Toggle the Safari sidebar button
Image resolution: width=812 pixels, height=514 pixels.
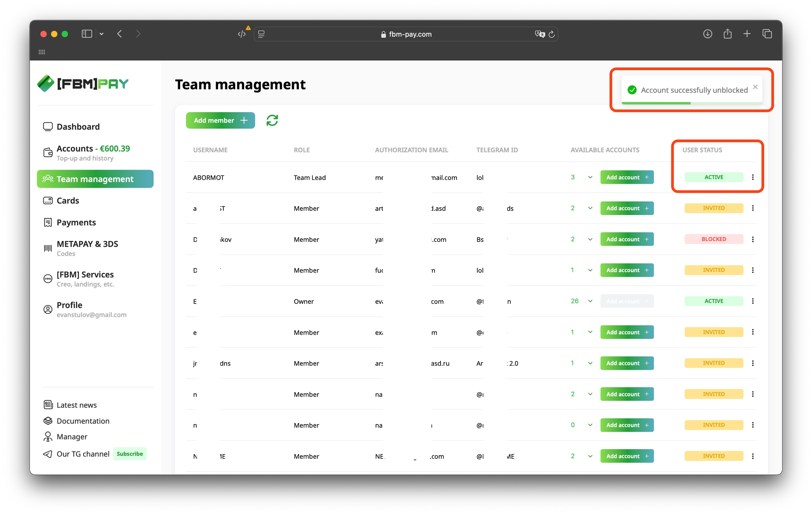click(x=87, y=34)
